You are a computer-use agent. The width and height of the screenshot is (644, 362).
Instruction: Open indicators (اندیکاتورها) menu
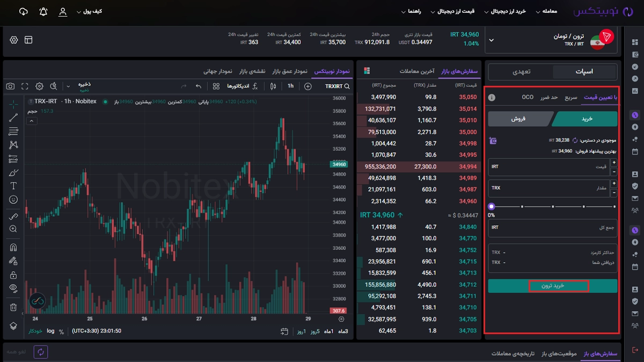click(243, 86)
